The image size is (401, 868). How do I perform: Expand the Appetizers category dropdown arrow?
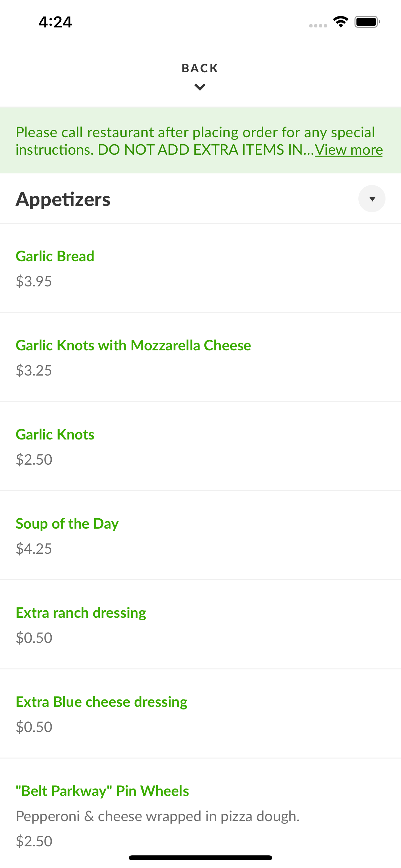[x=372, y=199]
